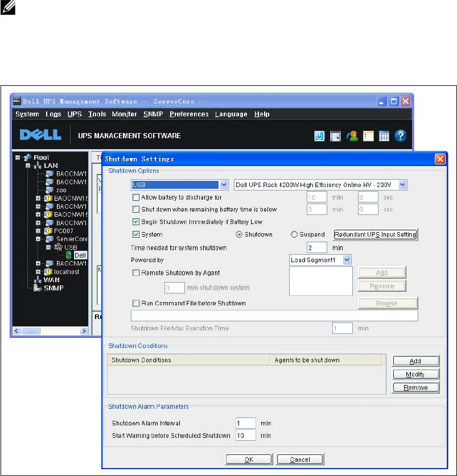Select the Suspend radio button
The image size is (457, 476).
tap(294, 234)
